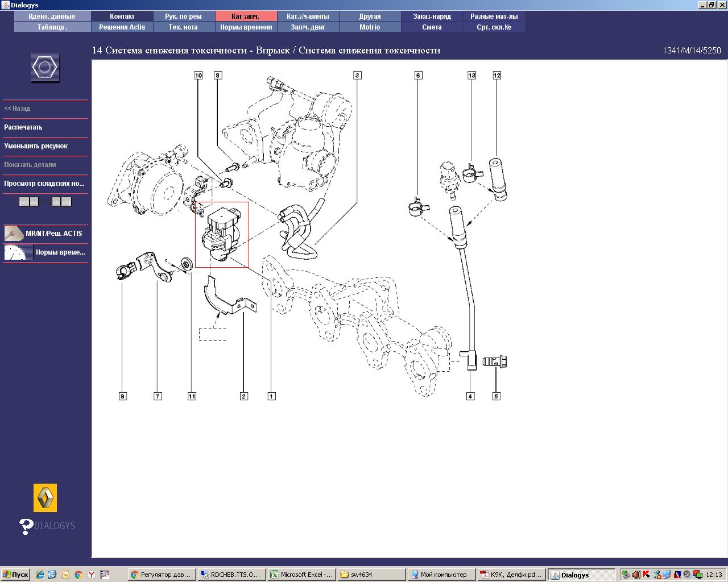Go to first page with |<< button
This screenshot has width=728, height=582.
coord(24,202)
